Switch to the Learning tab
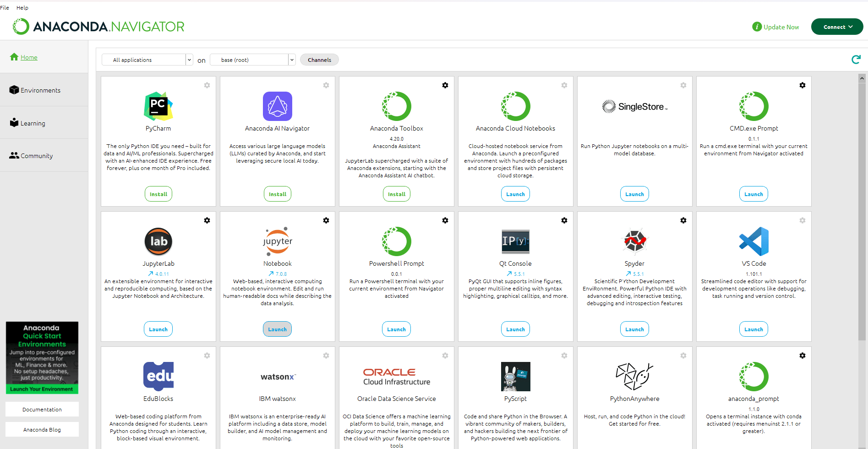Image resolution: width=868 pixels, height=449 pixels. pos(44,123)
